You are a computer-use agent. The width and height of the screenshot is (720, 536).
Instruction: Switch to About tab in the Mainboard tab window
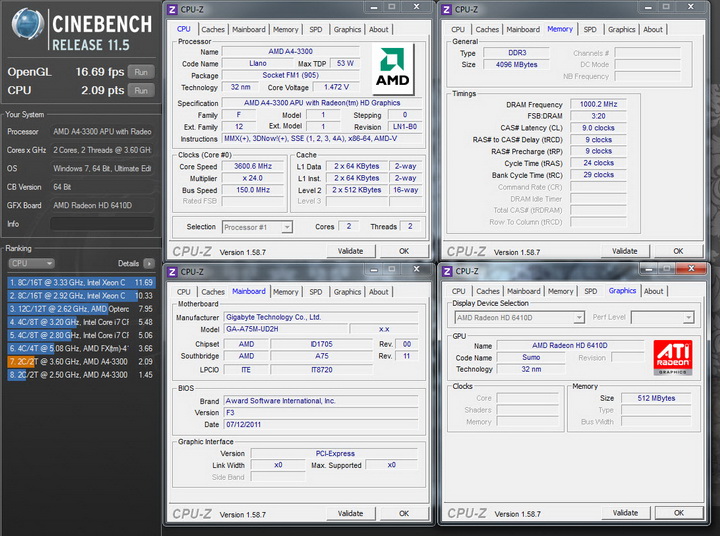[x=378, y=292]
